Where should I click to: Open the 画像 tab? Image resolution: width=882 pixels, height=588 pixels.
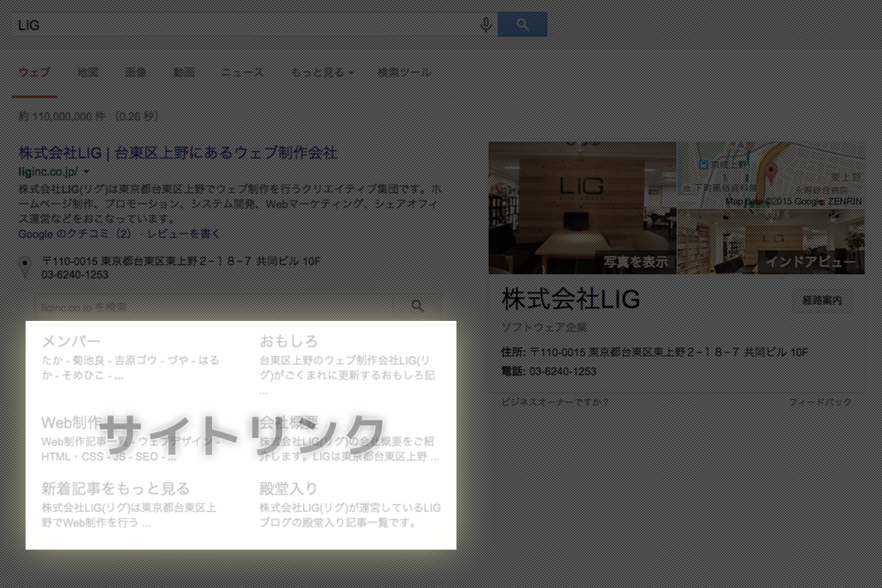point(135,72)
